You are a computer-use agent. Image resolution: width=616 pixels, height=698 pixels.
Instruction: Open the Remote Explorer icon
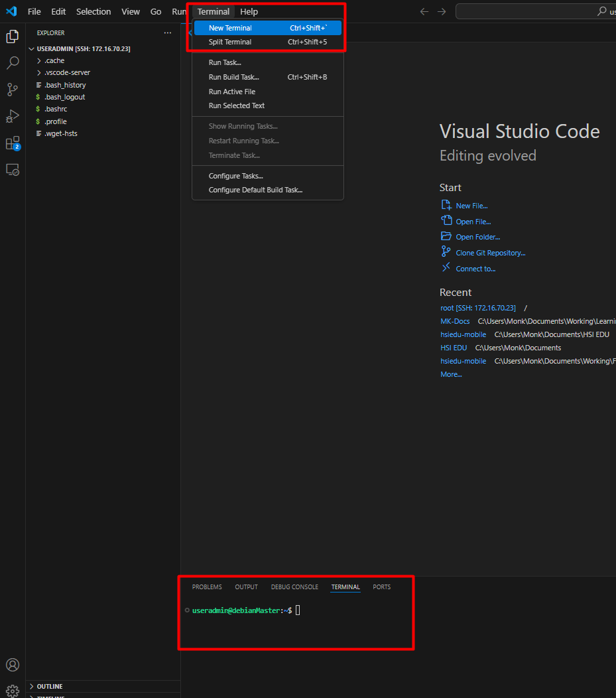(13, 170)
